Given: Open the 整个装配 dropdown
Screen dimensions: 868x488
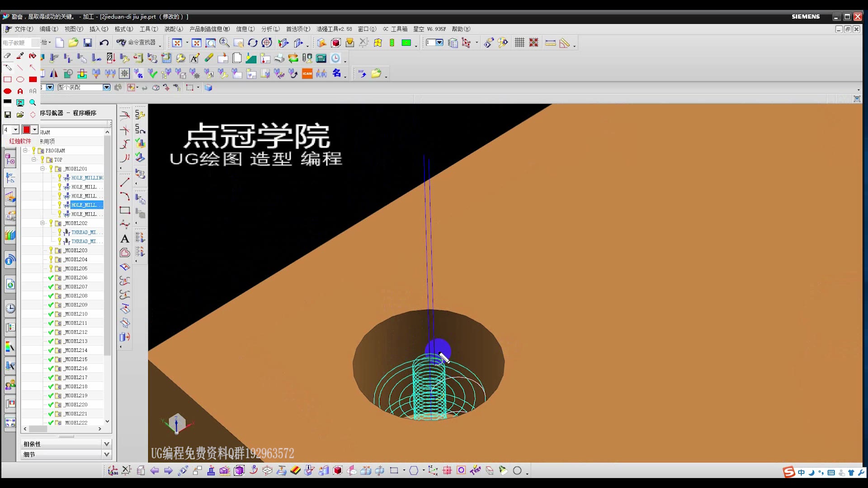Looking at the screenshot, I should 107,88.
